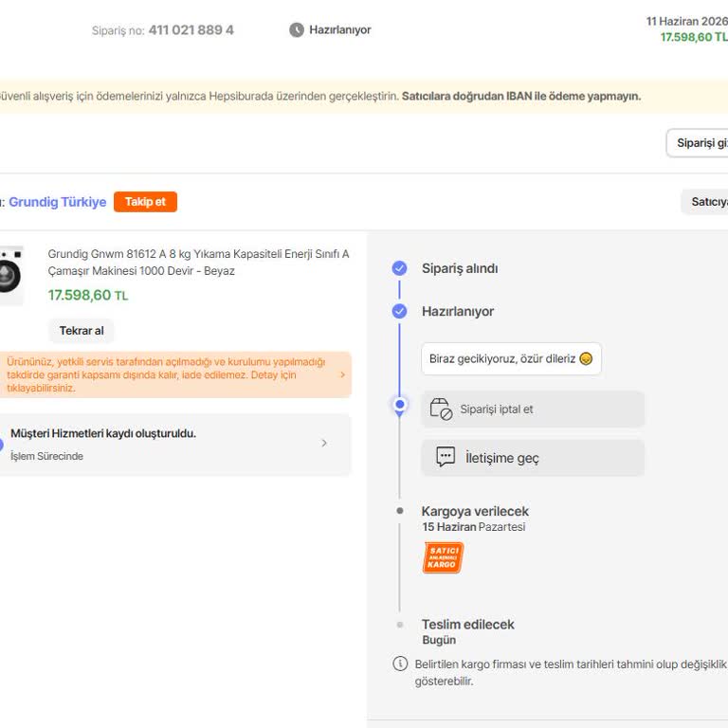Expand the Müşteri Hizmetleri kaydı chevron
728x728 pixels.
click(324, 444)
